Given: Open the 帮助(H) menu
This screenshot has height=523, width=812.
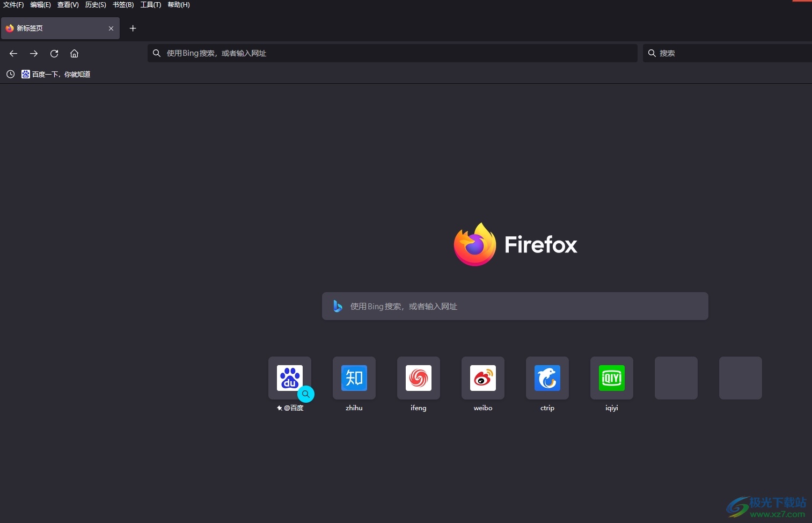Looking at the screenshot, I should pos(179,5).
